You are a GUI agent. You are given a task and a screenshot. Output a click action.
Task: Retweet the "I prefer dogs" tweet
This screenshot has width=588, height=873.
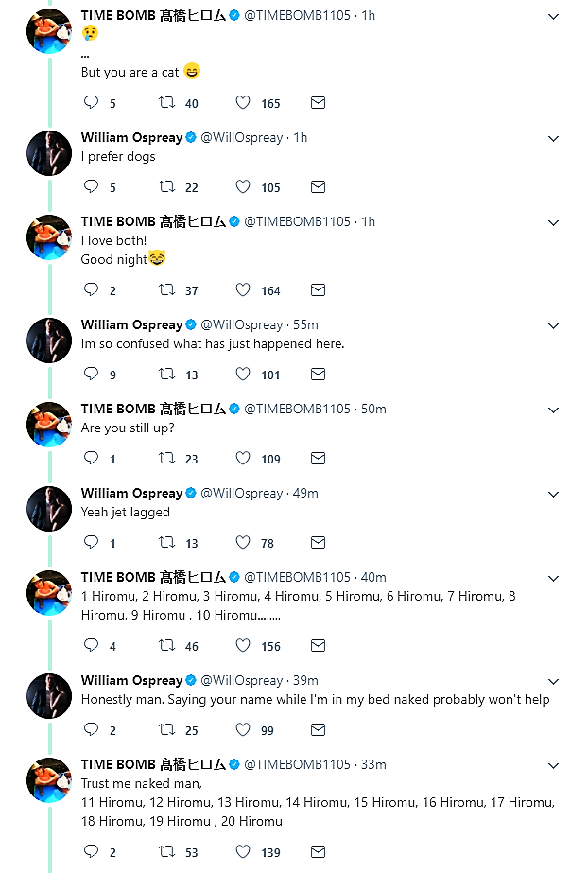tap(167, 187)
